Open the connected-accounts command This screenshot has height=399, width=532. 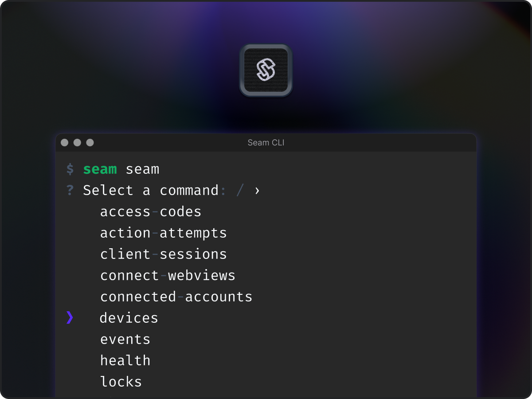[x=176, y=297]
